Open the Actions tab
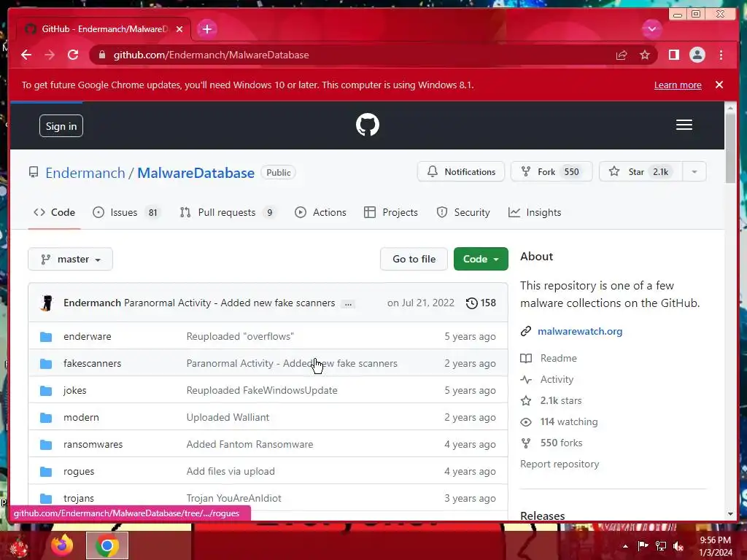The width and height of the screenshot is (747, 560). point(320,212)
